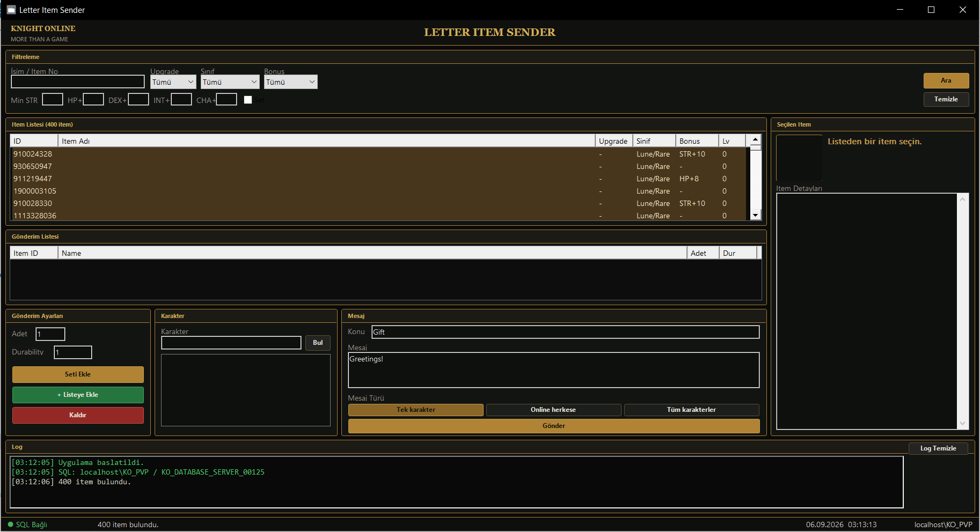Image resolution: width=980 pixels, height=532 pixels.
Task: Click the Log Temizle button
Action: coord(938,448)
